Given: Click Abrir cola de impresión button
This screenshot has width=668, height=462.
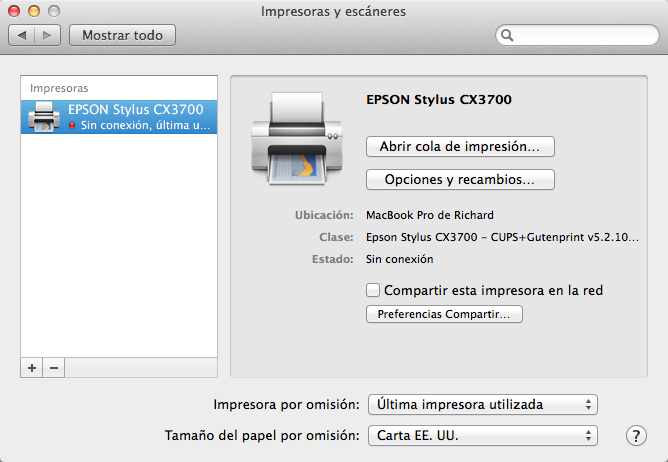Looking at the screenshot, I should point(460,146).
